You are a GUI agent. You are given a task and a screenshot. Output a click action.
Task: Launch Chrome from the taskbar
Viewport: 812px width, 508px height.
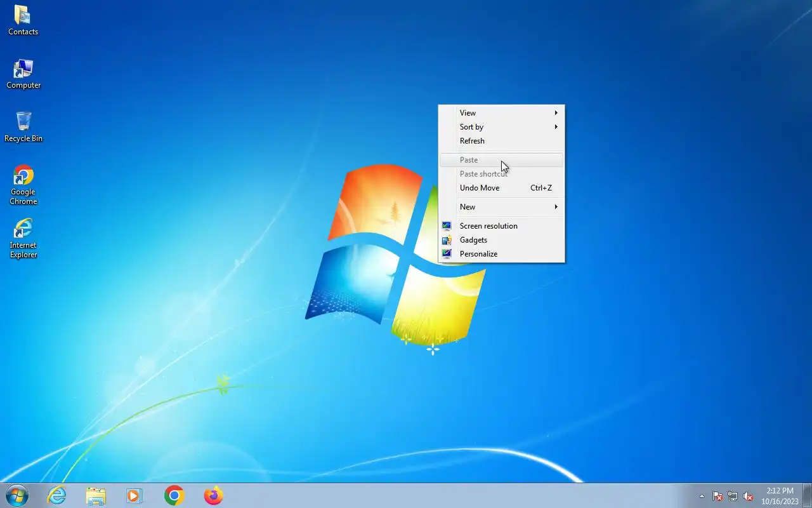pos(174,495)
